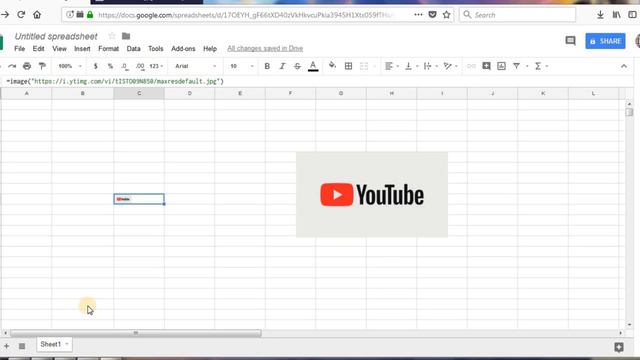Open zoom 100% dropdown
The image size is (640, 360).
70,66
